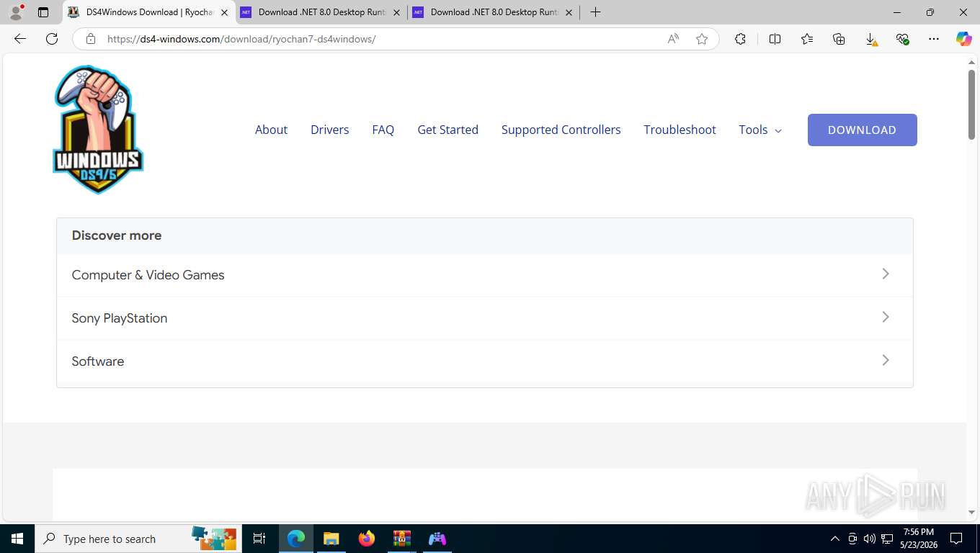Open Sony PlayStation link
This screenshot has height=553, width=980.
[x=119, y=318]
